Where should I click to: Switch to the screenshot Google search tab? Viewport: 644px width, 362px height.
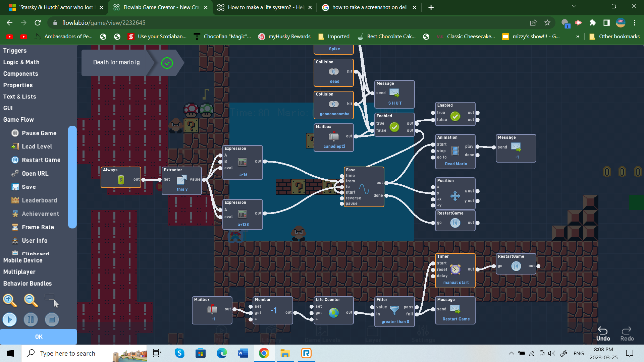(369, 7)
